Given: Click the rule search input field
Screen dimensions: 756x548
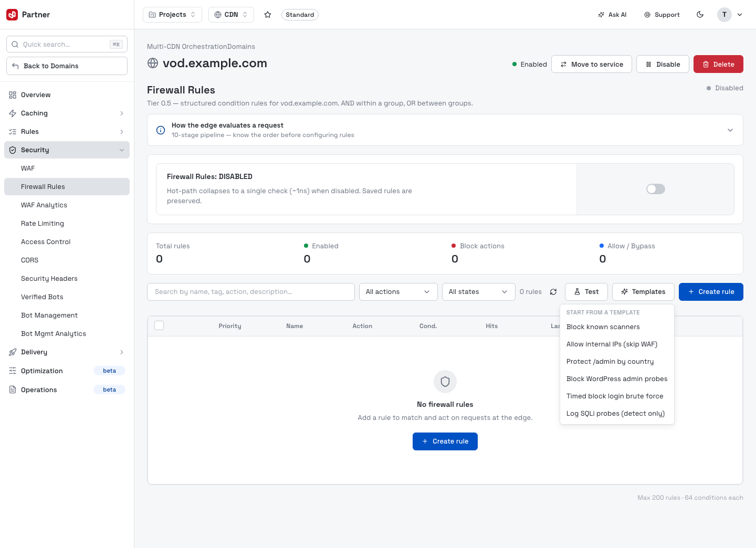Looking at the screenshot, I should pyautogui.click(x=251, y=292).
